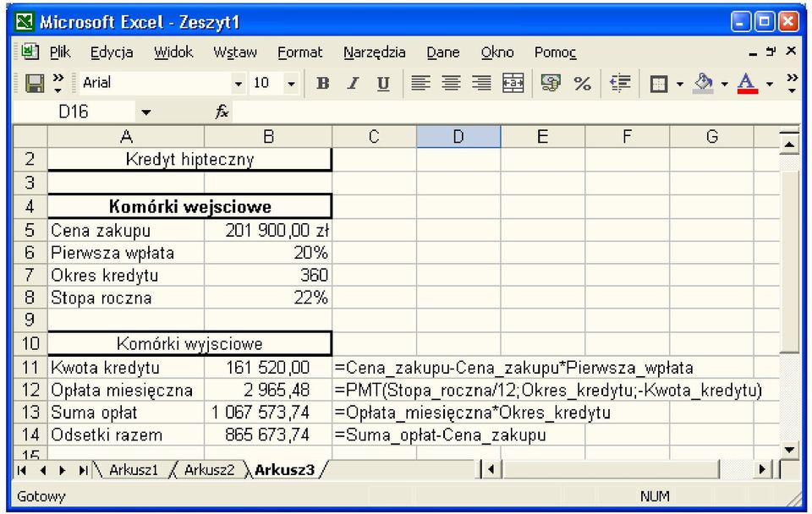The width and height of the screenshot is (812, 514).
Task: Open the Excel workbook icon in menu bar
Action: 30,52
